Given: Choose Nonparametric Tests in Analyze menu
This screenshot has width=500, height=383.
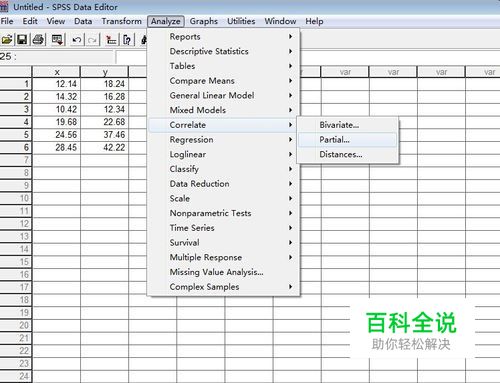Looking at the screenshot, I should (224, 213).
